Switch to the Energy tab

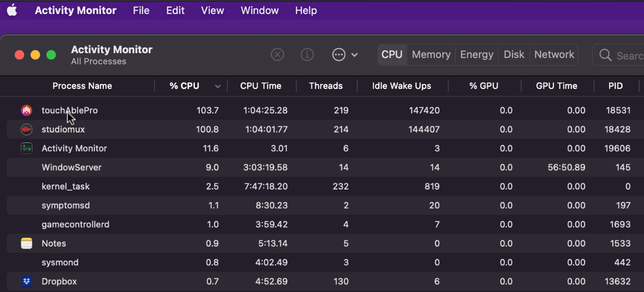tap(476, 55)
